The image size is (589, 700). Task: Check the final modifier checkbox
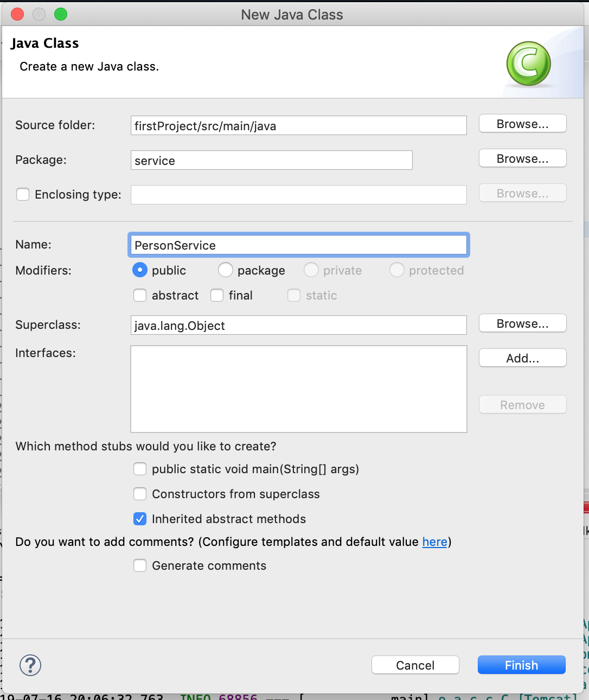coord(217,295)
